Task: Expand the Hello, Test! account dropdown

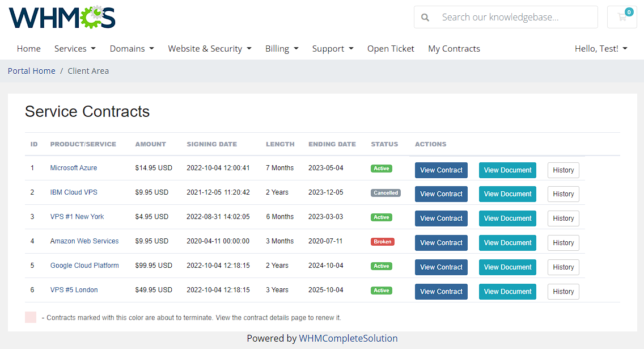Action: pos(601,48)
